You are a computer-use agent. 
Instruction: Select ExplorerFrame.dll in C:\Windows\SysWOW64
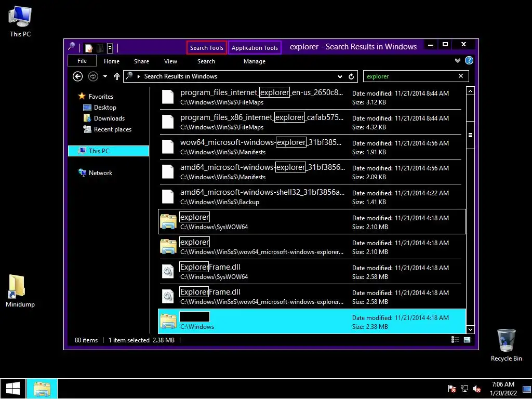coord(311,272)
